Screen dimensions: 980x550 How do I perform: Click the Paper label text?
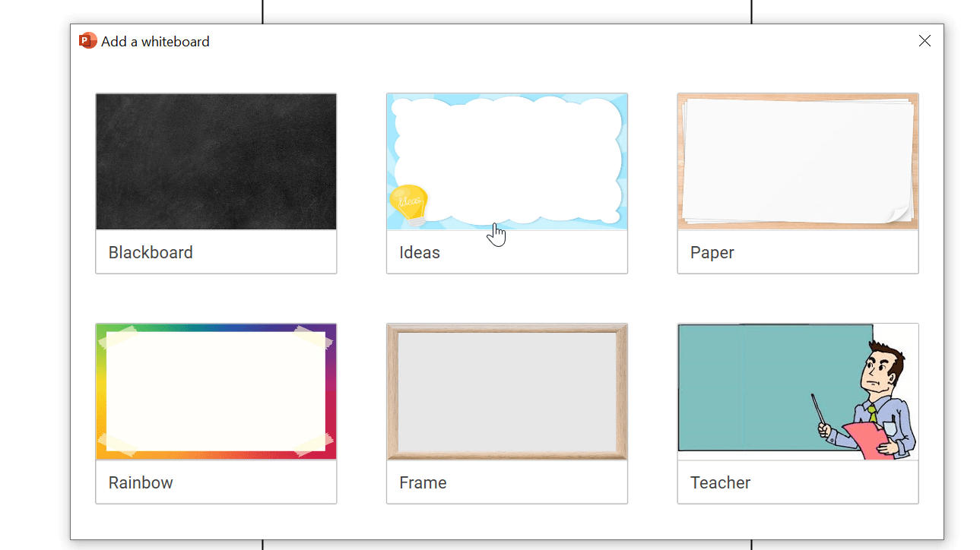click(x=712, y=251)
